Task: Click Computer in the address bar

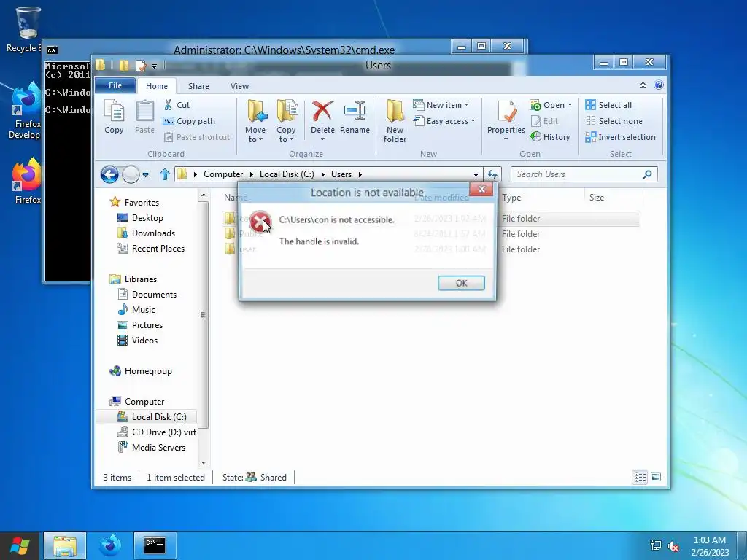Action: click(223, 174)
